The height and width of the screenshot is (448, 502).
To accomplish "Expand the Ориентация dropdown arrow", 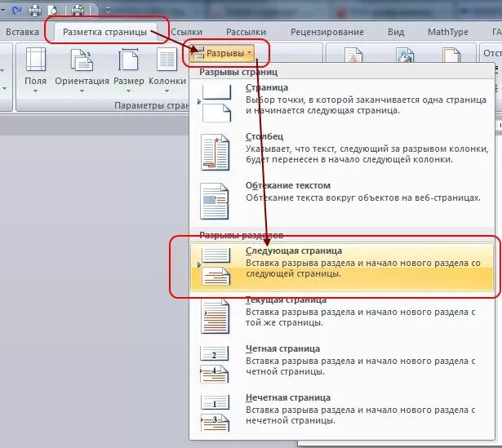I will [82, 91].
